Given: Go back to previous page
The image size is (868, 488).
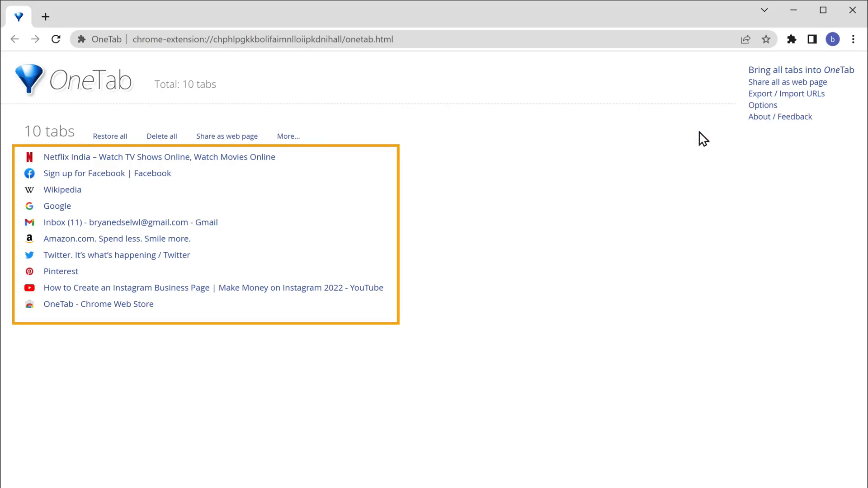Looking at the screenshot, I should [14, 39].
